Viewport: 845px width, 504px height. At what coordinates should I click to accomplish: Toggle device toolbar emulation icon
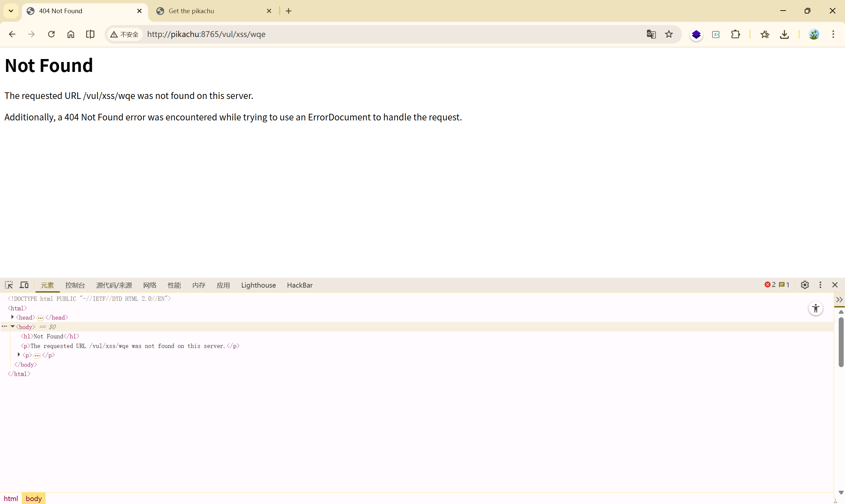[24, 285]
